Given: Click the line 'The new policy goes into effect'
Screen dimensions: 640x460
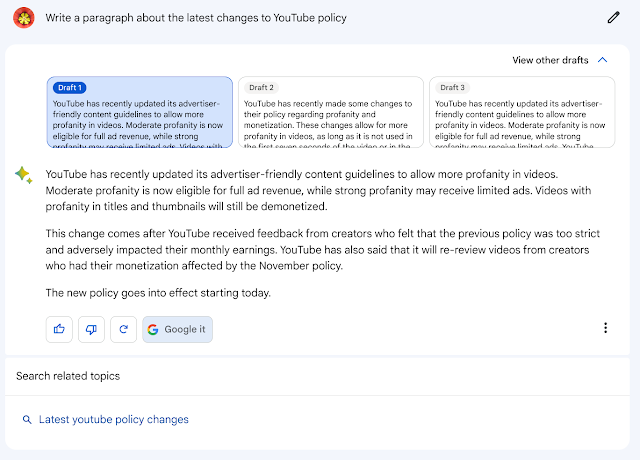Looking at the screenshot, I should coord(158,293).
